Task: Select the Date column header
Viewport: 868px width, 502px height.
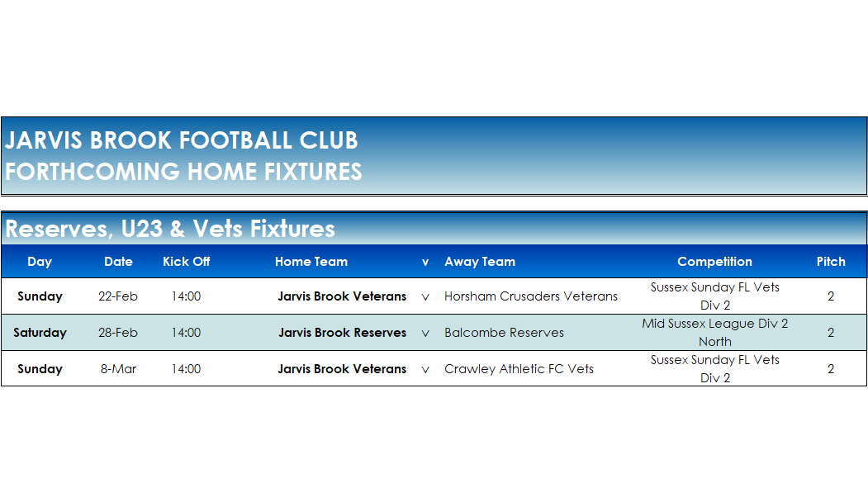Action: 118,262
